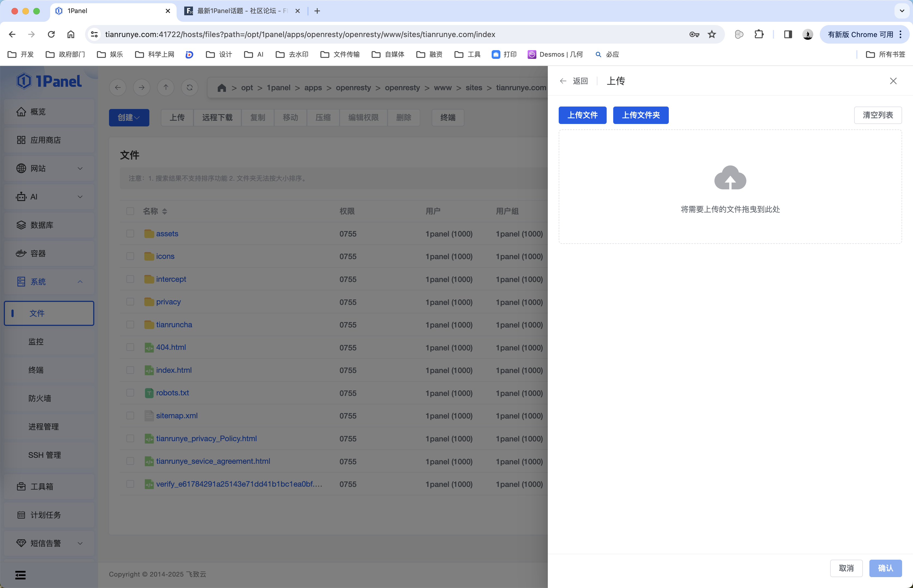
Task: Check the box for index.html
Action: (x=130, y=370)
